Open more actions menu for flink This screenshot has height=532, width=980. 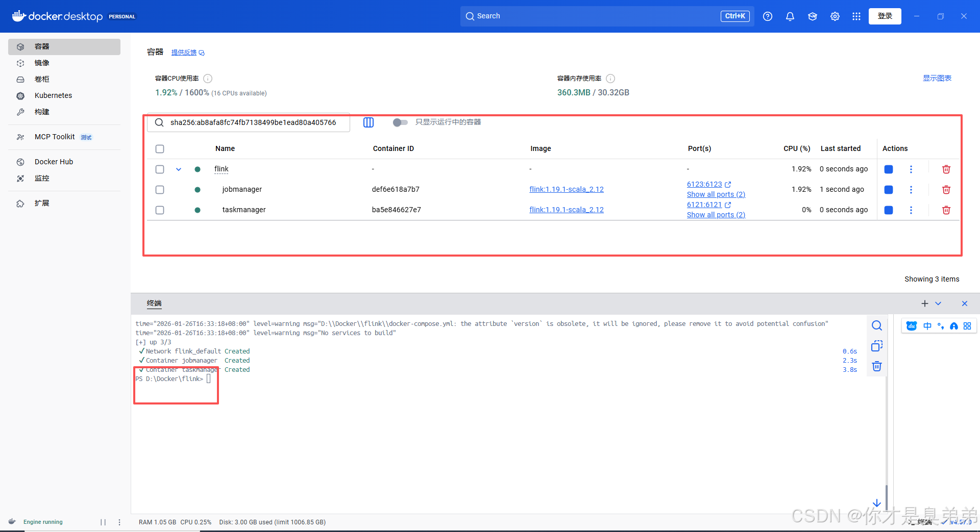click(911, 169)
